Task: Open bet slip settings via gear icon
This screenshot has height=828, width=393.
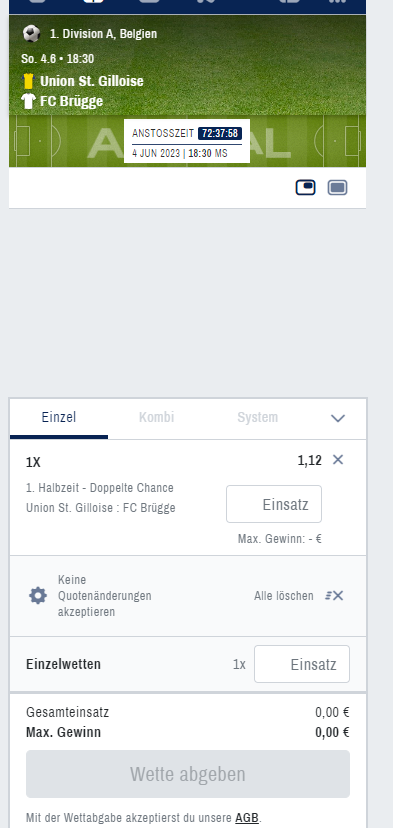Action: click(x=38, y=596)
